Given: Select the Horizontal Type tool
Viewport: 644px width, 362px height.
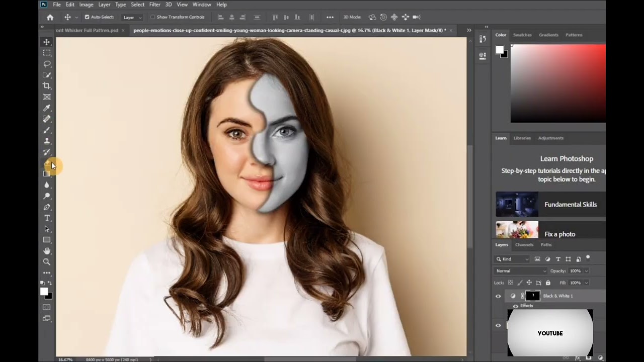Looking at the screenshot, I should coord(47,218).
